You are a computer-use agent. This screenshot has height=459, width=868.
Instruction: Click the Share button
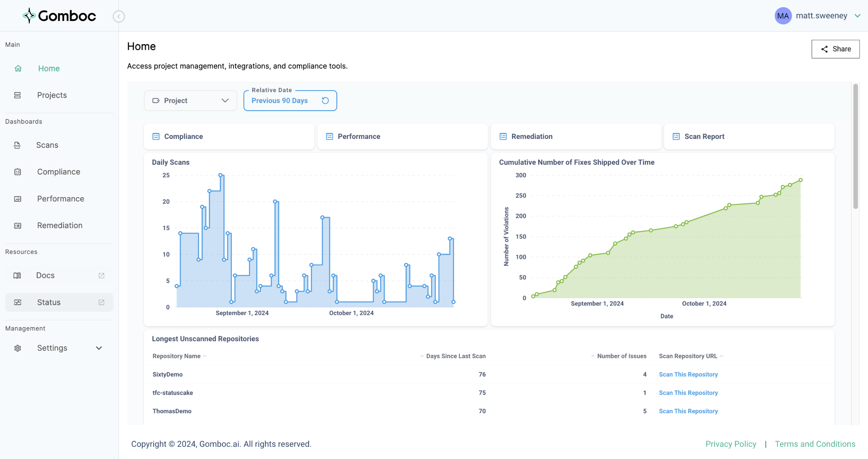pos(835,49)
